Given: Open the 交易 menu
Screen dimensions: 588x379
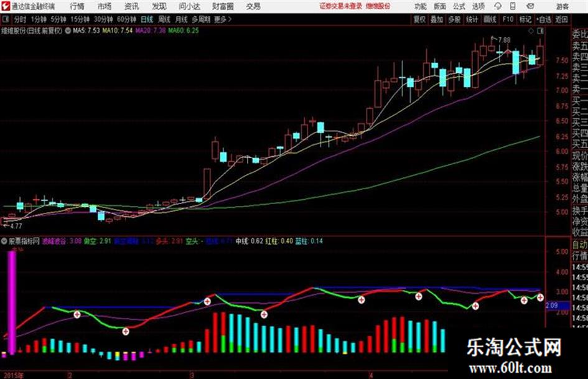Looking at the screenshot, I should (253, 6).
